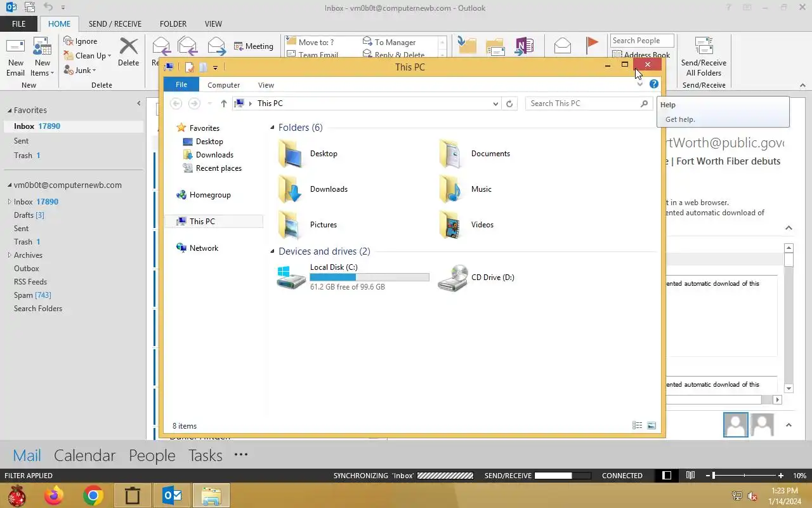Select the Pictures folder icon
Viewport: 812px width, 508px height.
(290, 225)
